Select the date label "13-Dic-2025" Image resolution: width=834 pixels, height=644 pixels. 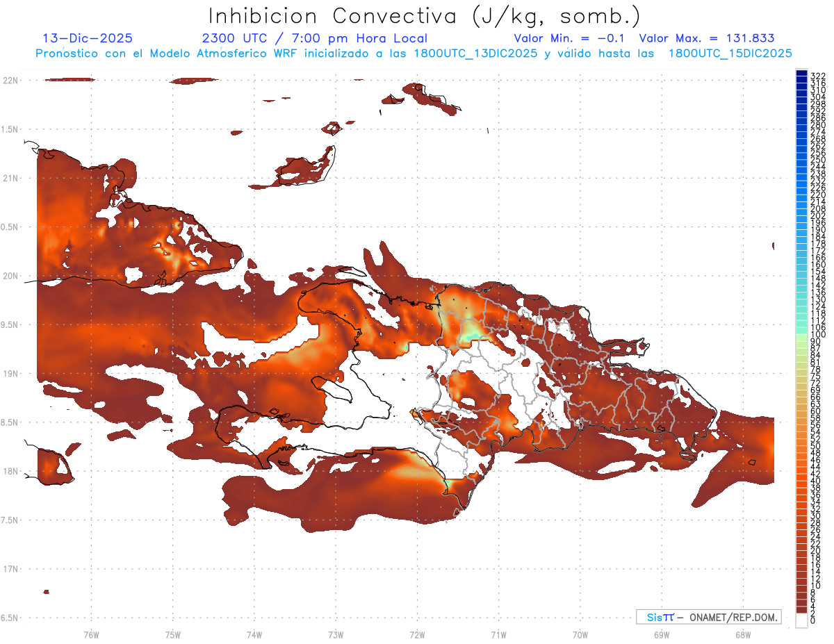coord(88,38)
